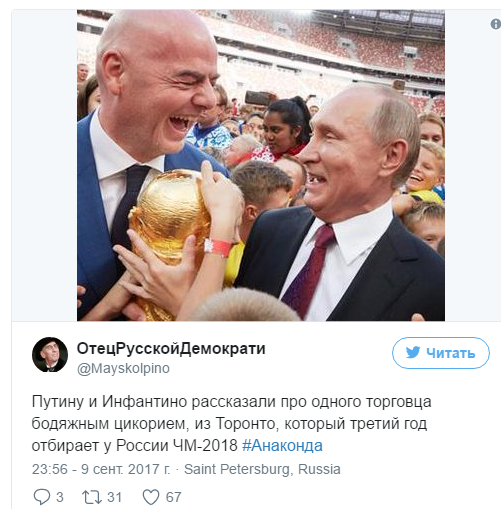
Task: Open the embedded tweet photo
Action: pyautogui.click(x=261, y=165)
